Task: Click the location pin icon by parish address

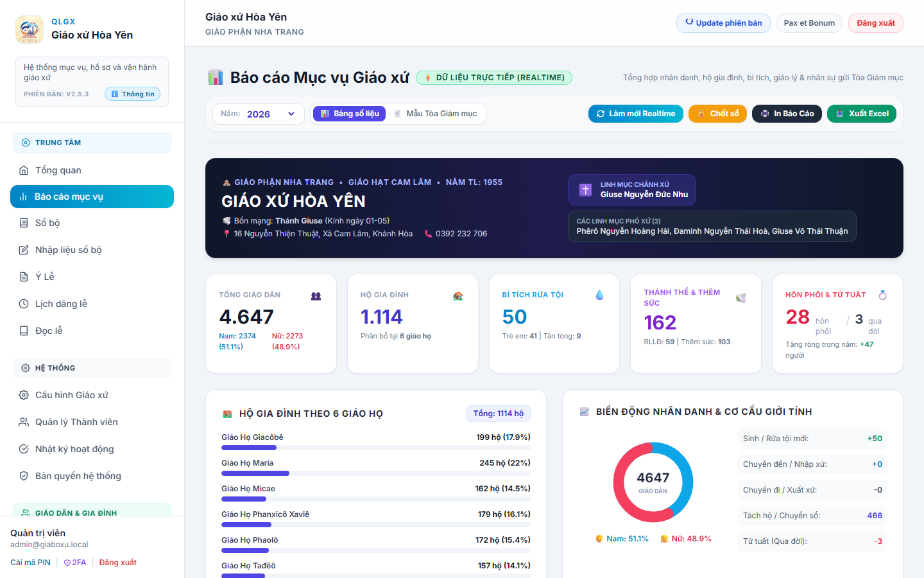Action: click(226, 234)
